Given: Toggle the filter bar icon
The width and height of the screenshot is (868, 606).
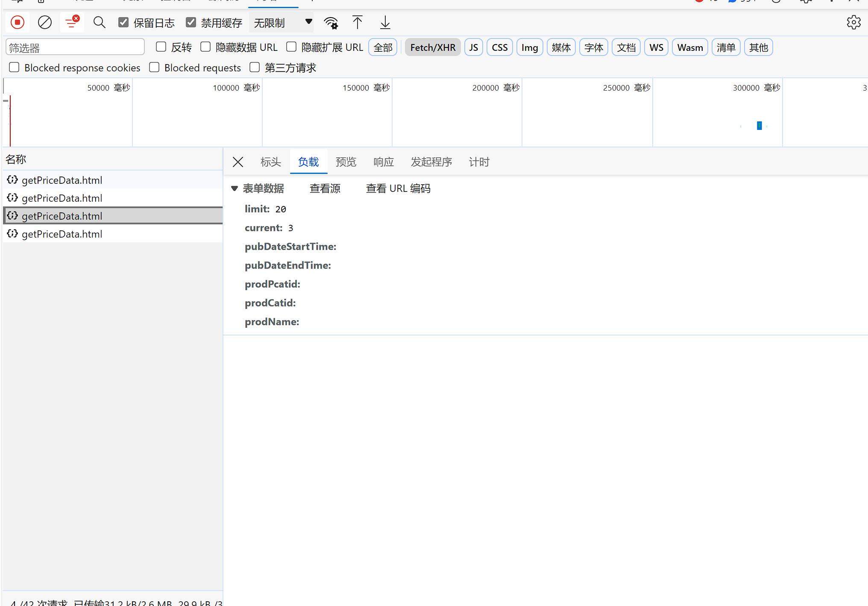Looking at the screenshot, I should click(x=71, y=23).
